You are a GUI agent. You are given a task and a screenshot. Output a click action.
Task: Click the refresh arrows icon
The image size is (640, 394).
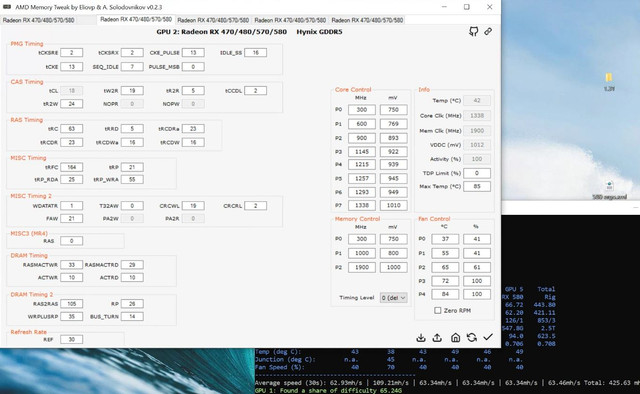tap(472, 337)
